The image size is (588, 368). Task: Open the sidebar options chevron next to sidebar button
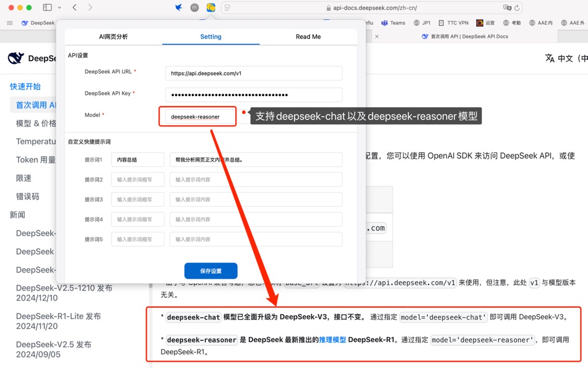point(58,7)
